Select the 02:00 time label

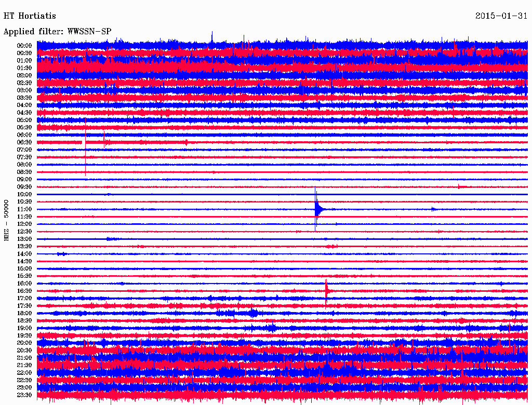[x=24, y=76]
